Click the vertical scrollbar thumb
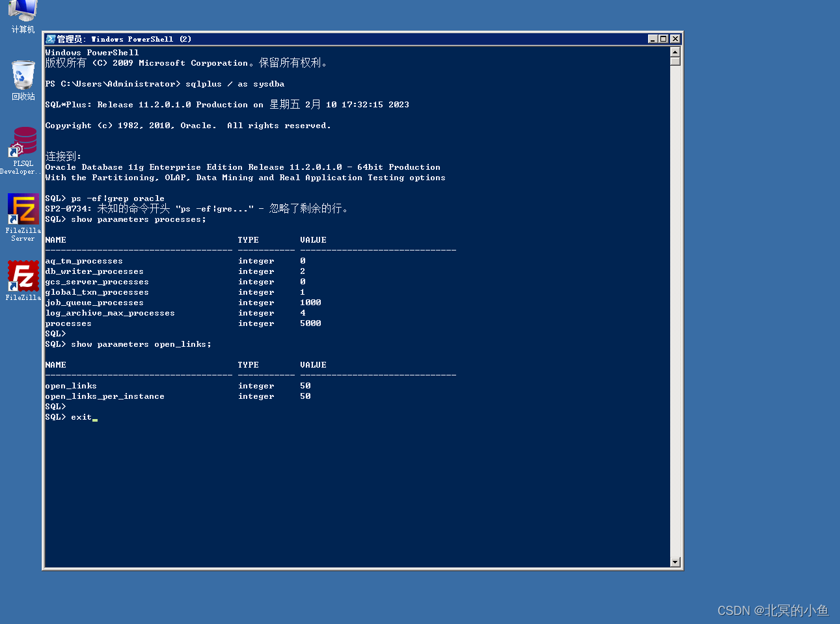 675,61
